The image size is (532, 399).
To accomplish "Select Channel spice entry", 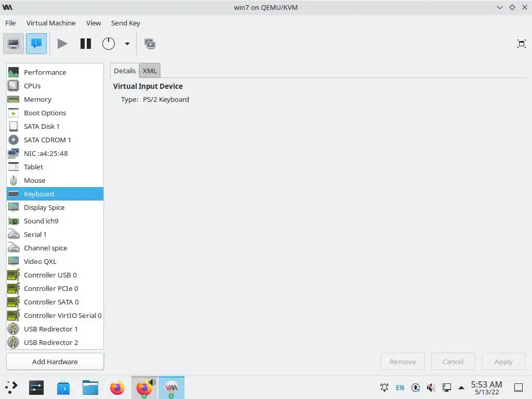I will 55,248.
